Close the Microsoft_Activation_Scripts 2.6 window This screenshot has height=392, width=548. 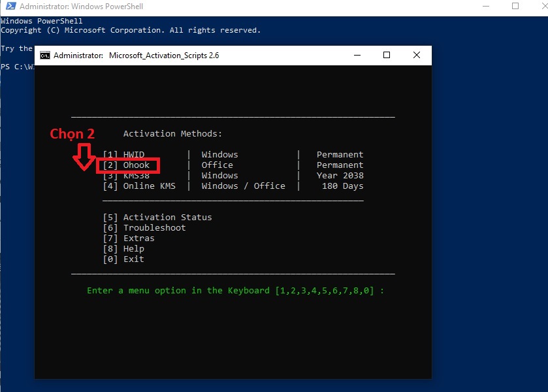(417, 56)
